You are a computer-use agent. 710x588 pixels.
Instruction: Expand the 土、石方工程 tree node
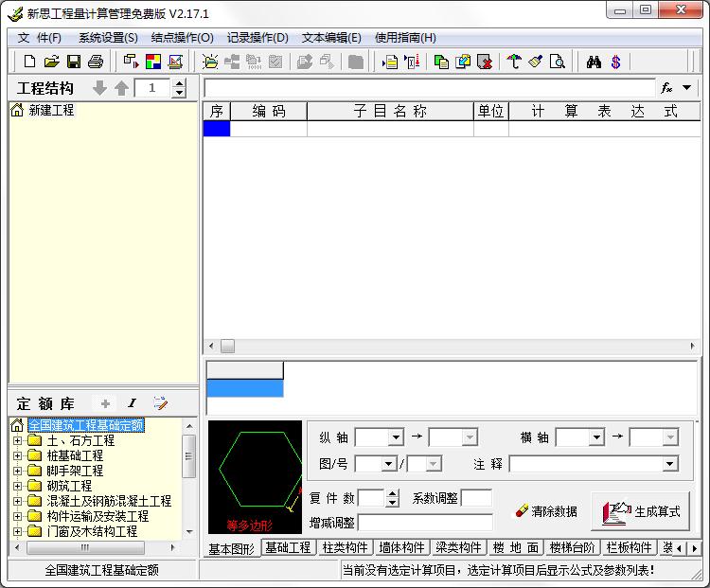click(17, 440)
